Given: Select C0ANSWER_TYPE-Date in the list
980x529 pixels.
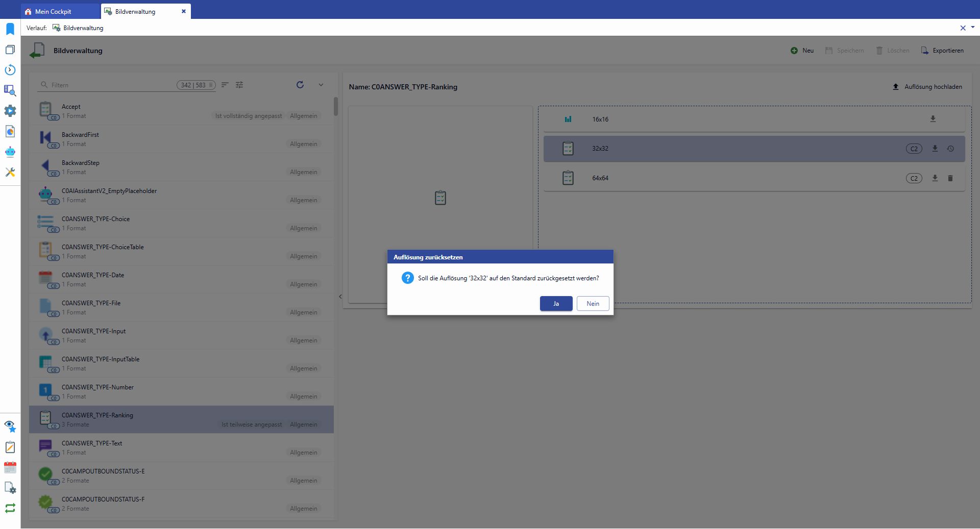Looking at the screenshot, I should [x=181, y=279].
